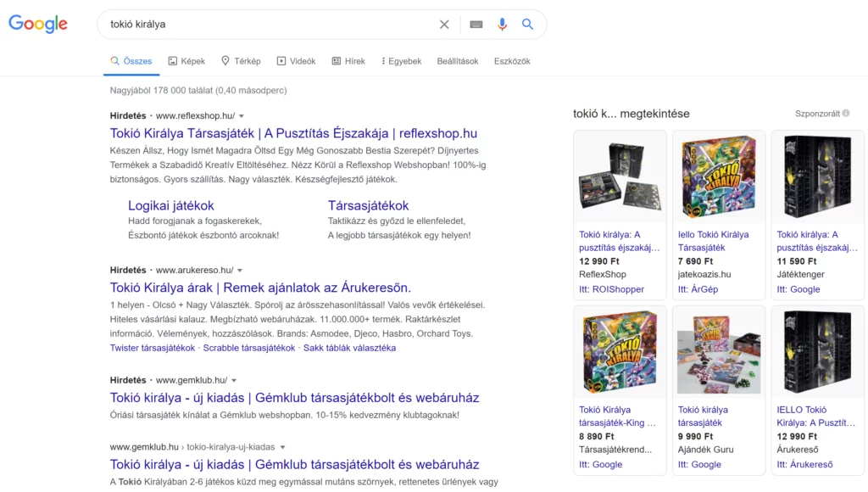Click jatekoazis.hu product image at 7 690 Ft
The image size is (868, 492).
(x=719, y=177)
